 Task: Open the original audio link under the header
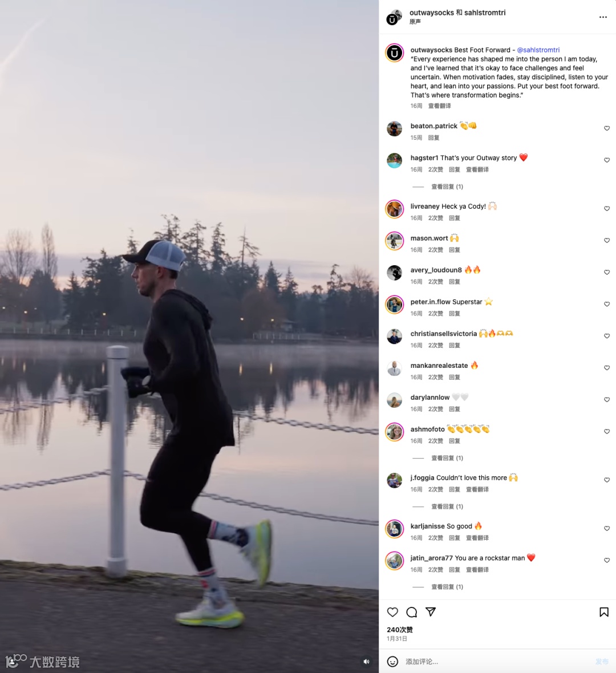pos(415,22)
